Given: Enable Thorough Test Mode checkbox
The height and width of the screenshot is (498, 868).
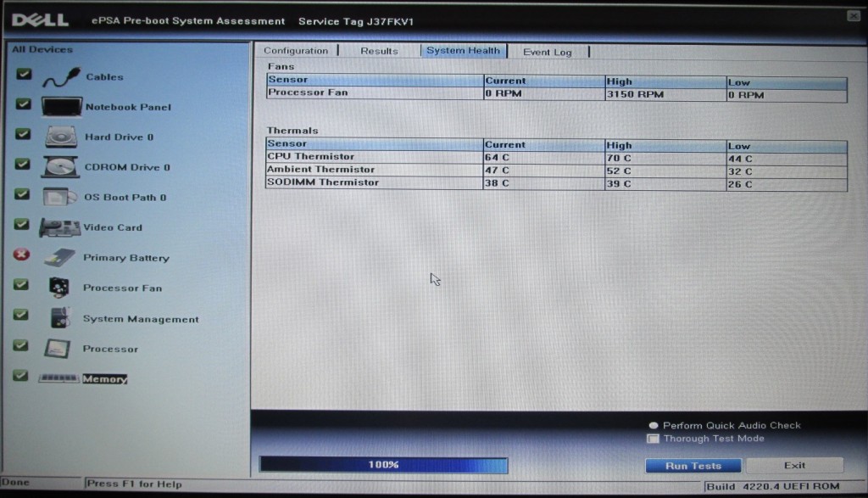Looking at the screenshot, I should (654, 439).
